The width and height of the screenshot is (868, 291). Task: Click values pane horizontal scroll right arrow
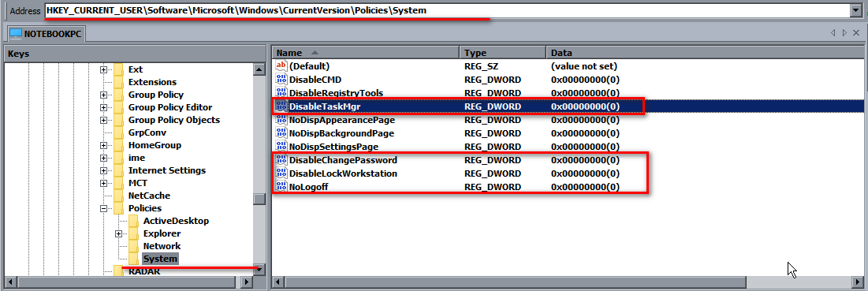(859, 282)
